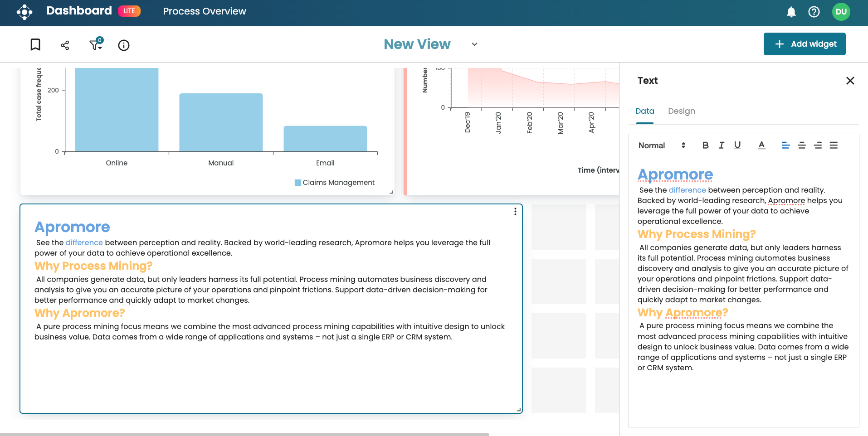Open the notifications bell
The height and width of the screenshot is (436, 868).
point(791,12)
